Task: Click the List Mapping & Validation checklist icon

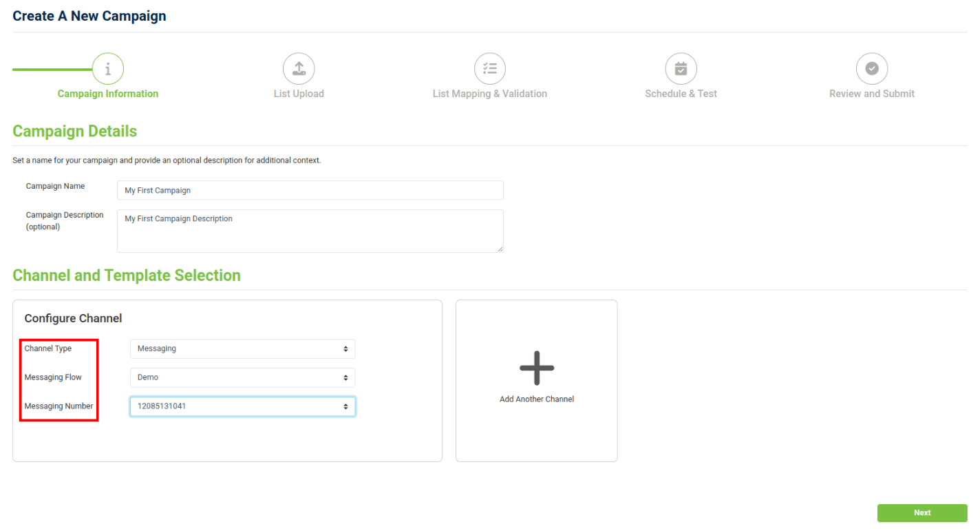Action: coord(489,69)
